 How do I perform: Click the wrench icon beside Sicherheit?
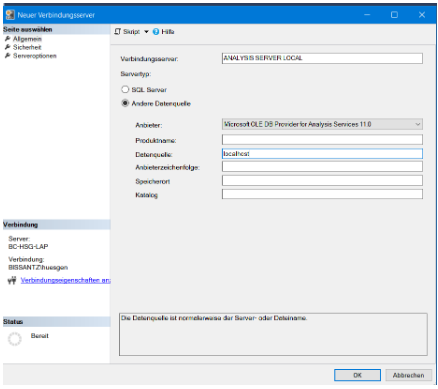[7, 47]
